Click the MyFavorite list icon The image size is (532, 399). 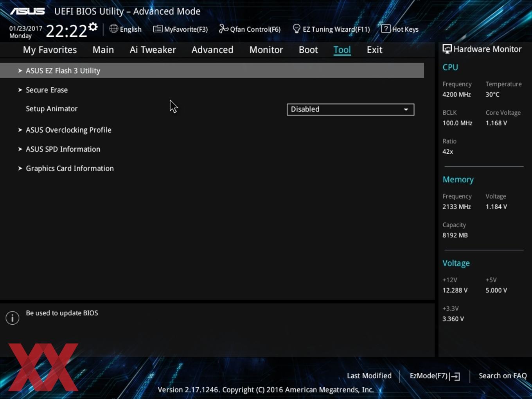tap(158, 29)
